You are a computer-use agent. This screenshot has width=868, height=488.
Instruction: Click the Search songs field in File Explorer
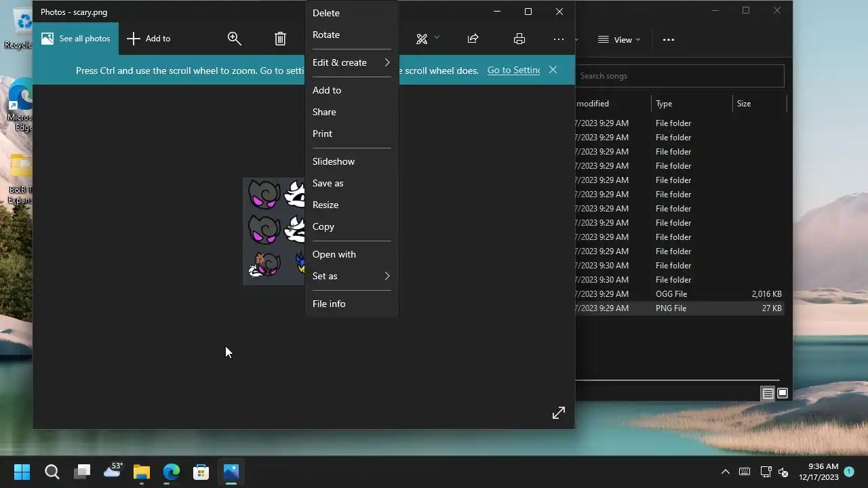679,76
